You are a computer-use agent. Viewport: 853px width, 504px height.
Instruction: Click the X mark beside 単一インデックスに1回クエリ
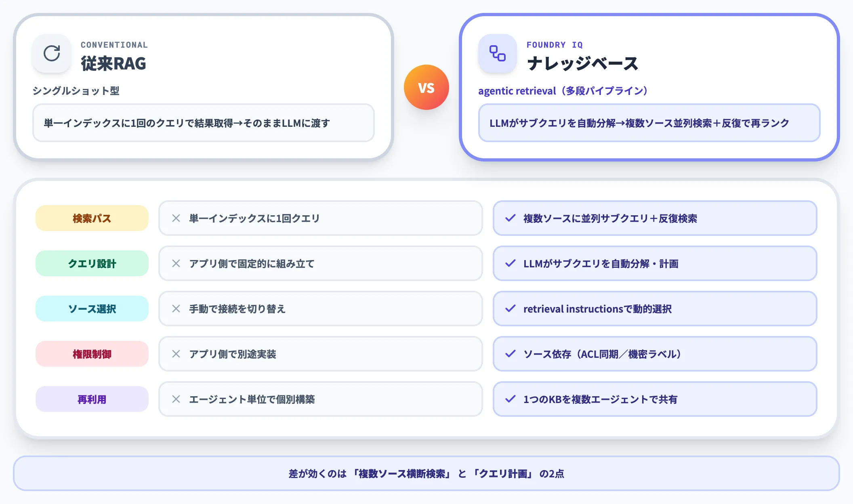pos(176,218)
